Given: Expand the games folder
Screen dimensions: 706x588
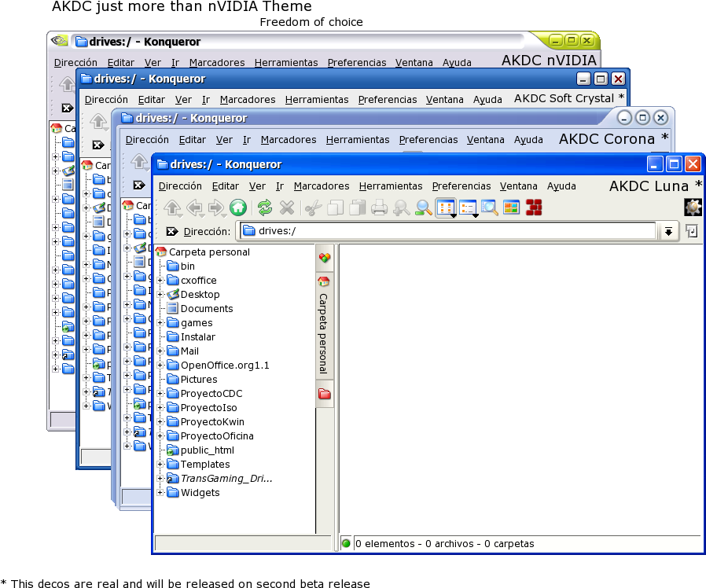Looking at the screenshot, I should (x=160, y=323).
